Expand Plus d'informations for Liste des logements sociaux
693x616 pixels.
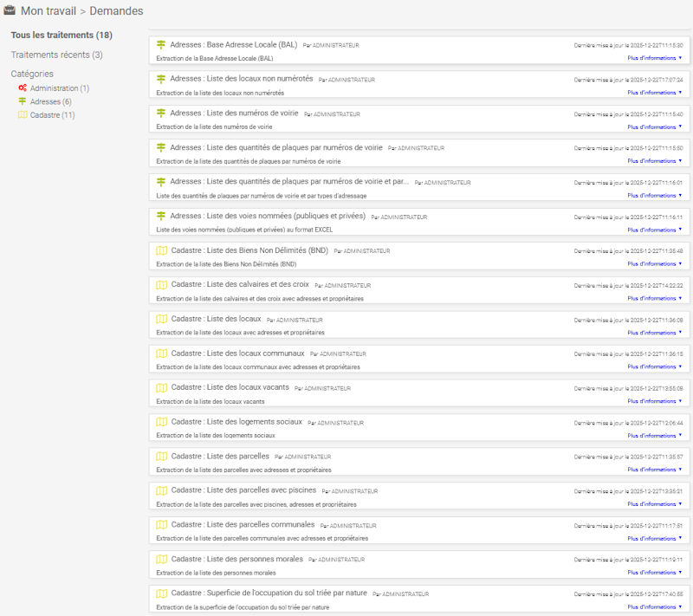(654, 435)
